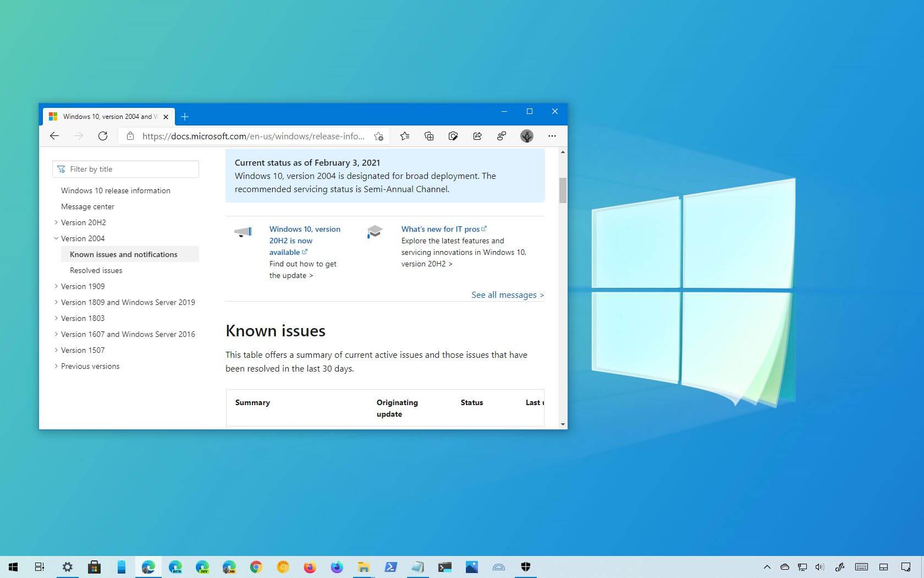Image resolution: width=924 pixels, height=578 pixels.
Task: Click the Summary column header
Action: [252, 402]
